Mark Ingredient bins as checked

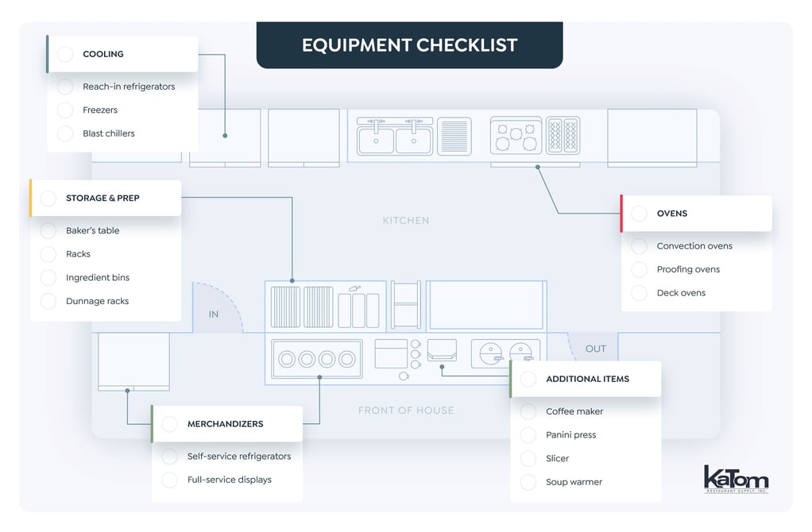[x=48, y=277]
